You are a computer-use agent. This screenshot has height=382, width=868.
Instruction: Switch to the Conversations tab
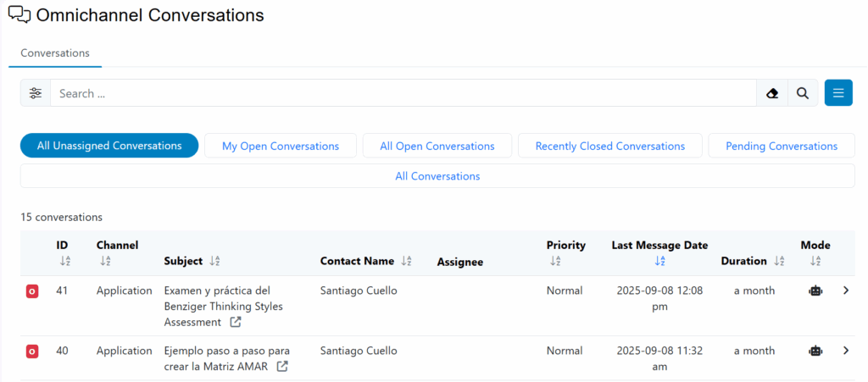click(55, 53)
